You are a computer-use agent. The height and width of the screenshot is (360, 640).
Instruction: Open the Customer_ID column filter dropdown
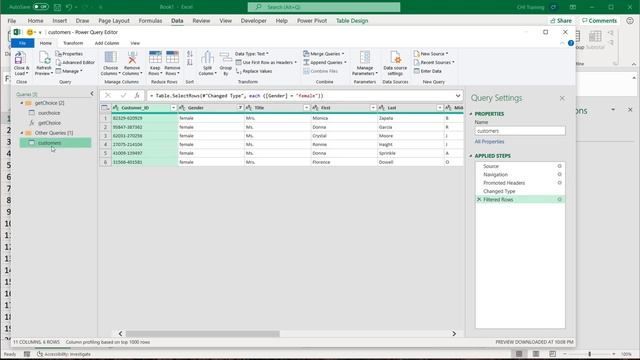(173, 108)
